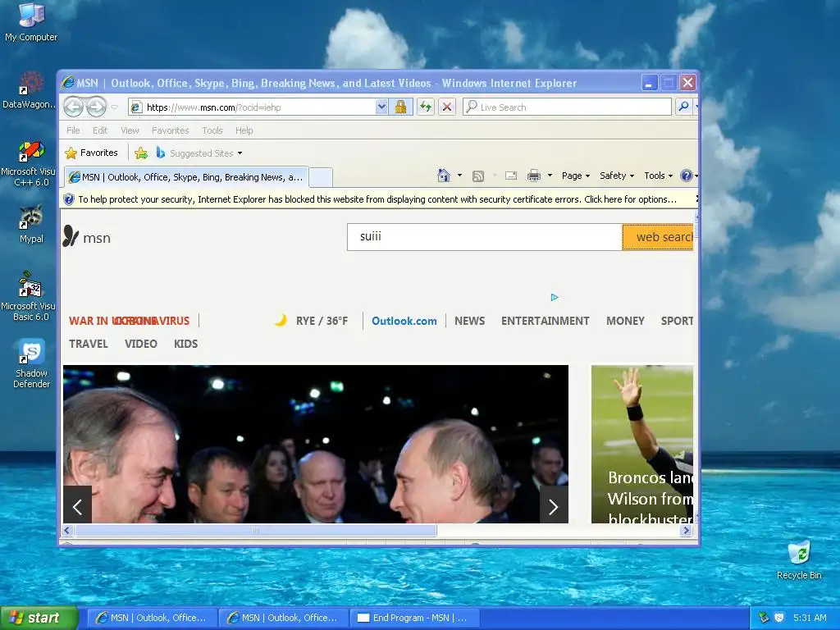Stop loading with the red X icon
This screenshot has width=840, height=630.
coord(447,107)
